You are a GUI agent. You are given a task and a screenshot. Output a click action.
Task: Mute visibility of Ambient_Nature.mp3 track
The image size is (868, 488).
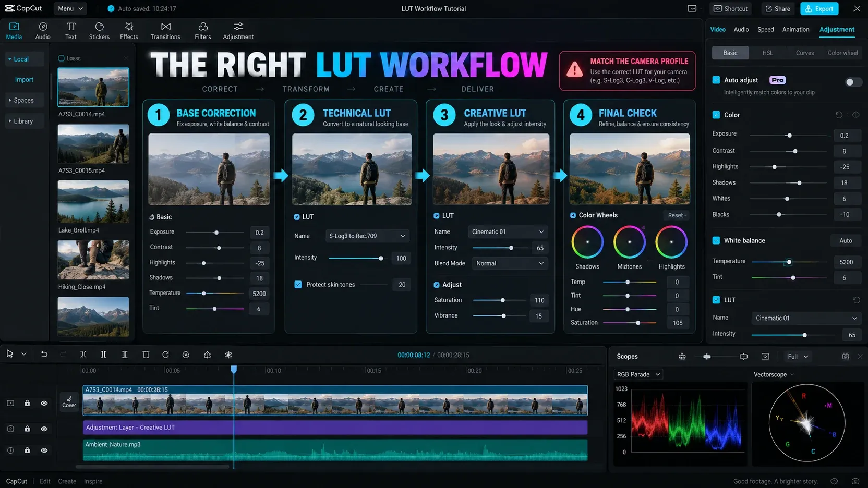click(x=44, y=450)
